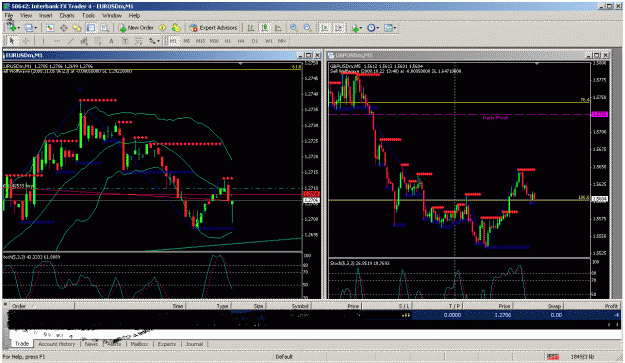Open the Tools menu

tap(88, 16)
